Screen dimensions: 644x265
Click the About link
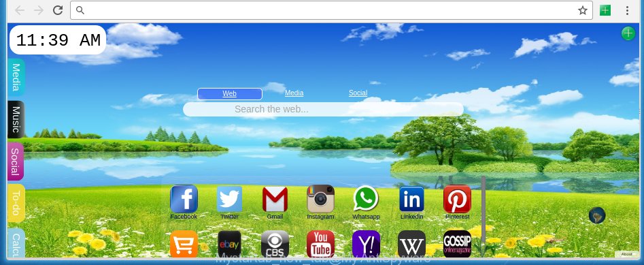pos(627,254)
